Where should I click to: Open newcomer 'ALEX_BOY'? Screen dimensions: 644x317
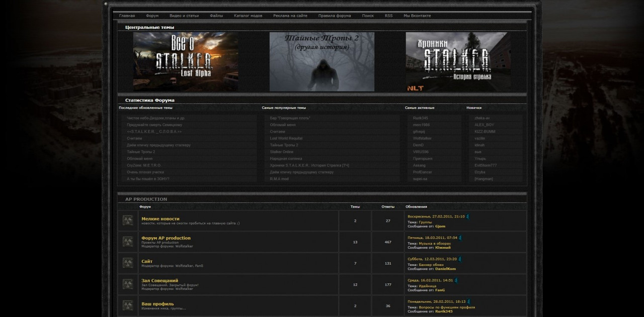click(484, 125)
